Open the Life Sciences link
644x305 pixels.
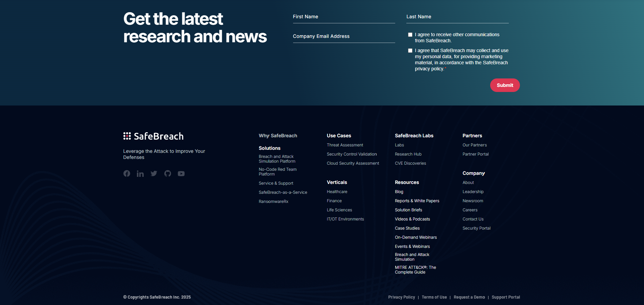click(339, 210)
